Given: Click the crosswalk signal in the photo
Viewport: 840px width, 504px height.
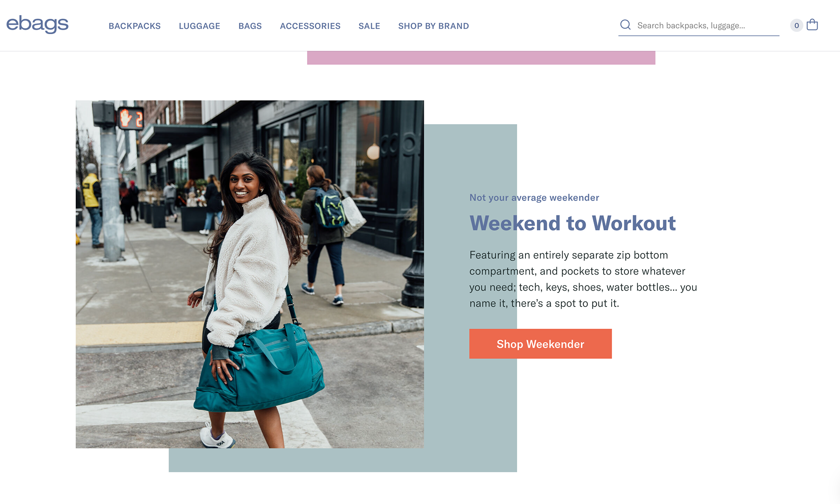Looking at the screenshot, I should click(x=131, y=118).
